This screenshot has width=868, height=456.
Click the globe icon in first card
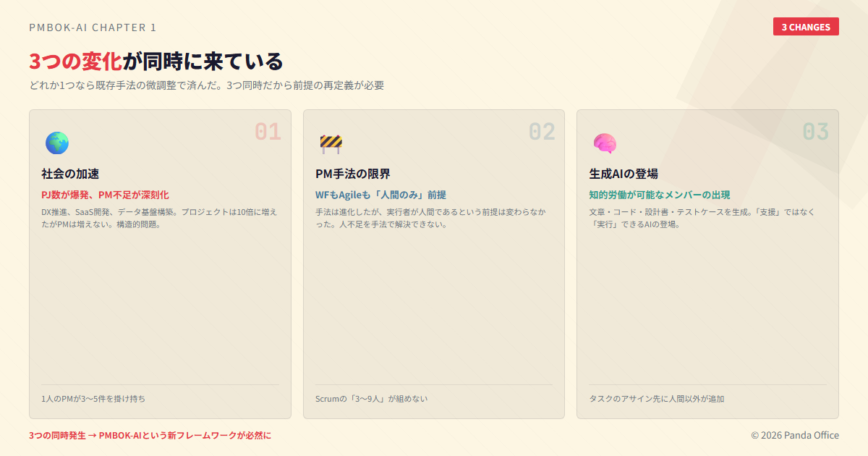[56, 143]
